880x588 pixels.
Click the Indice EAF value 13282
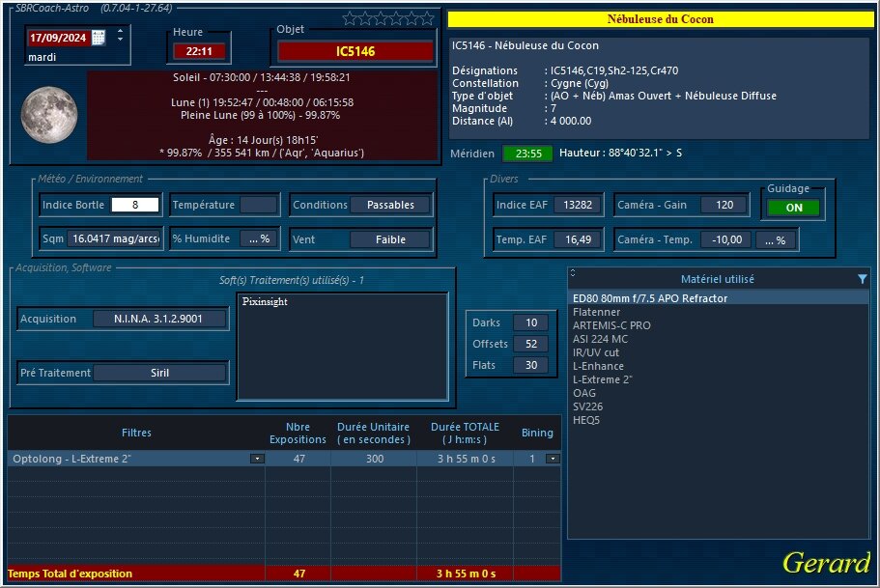(x=578, y=205)
